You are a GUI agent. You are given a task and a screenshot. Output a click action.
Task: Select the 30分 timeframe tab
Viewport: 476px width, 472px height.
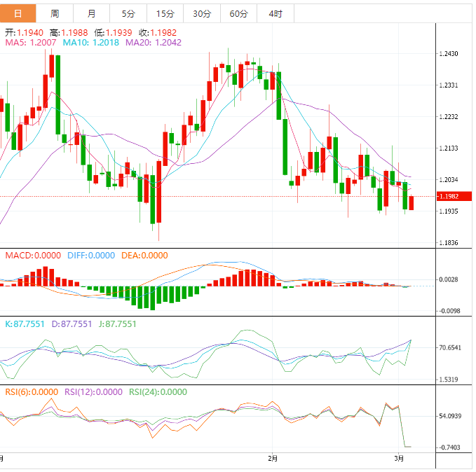pyautogui.click(x=201, y=13)
